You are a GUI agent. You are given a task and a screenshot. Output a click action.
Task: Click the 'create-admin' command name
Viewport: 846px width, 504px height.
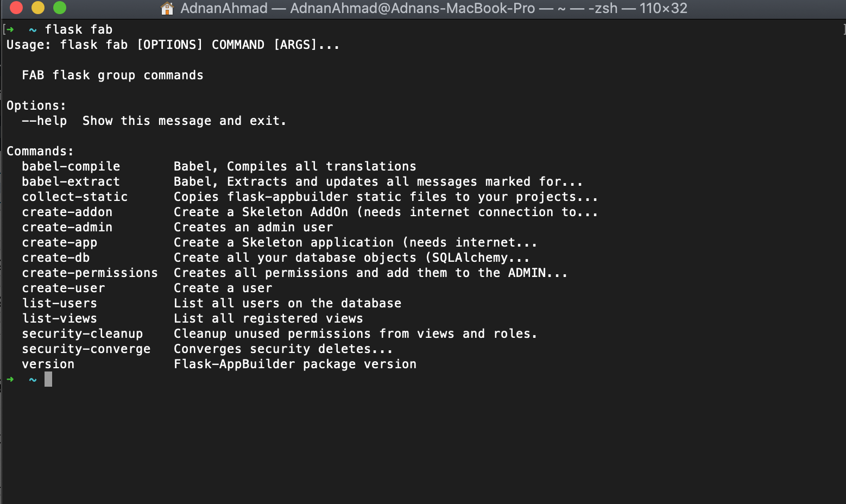click(x=67, y=227)
